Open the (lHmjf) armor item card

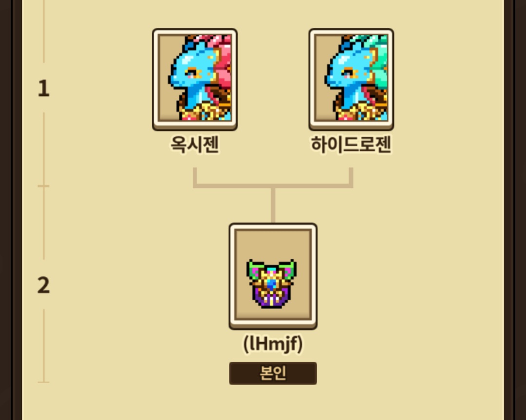(x=273, y=276)
